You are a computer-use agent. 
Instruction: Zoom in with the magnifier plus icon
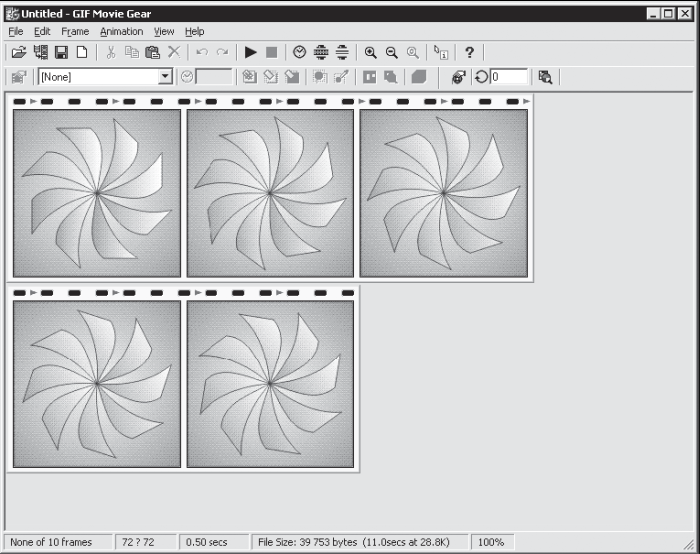pyautogui.click(x=370, y=52)
